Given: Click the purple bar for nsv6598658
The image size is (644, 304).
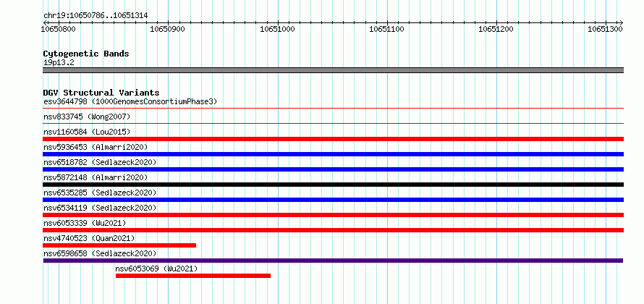Looking at the screenshot, I should pyautogui.click(x=333, y=261).
